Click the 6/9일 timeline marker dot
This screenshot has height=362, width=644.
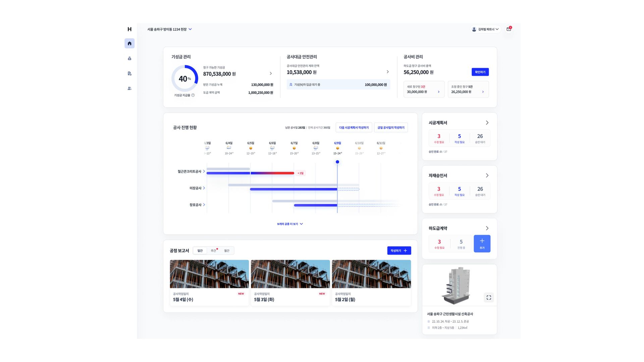pyautogui.click(x=337, y=162)
